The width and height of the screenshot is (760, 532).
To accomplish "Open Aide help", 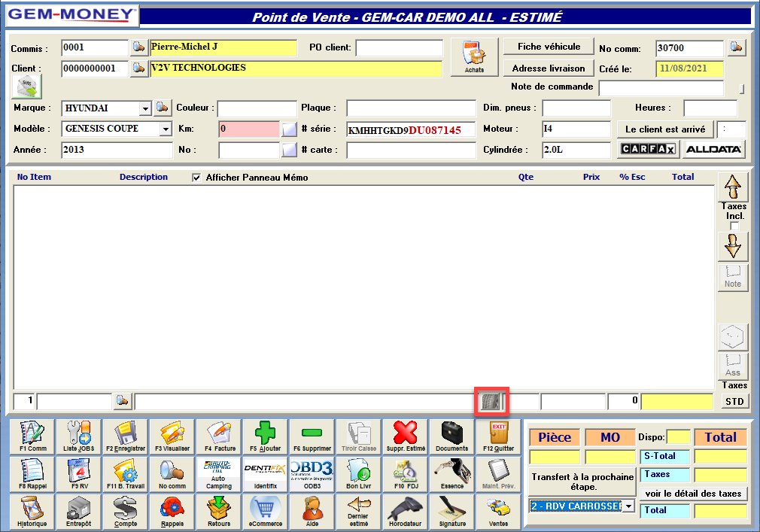I will point(312,512).
